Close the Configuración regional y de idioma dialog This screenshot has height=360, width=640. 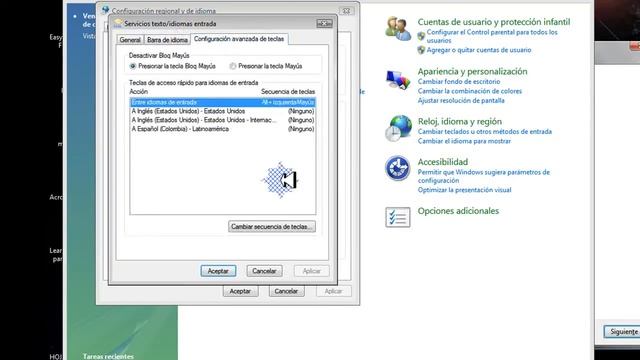tap(346, 11)
